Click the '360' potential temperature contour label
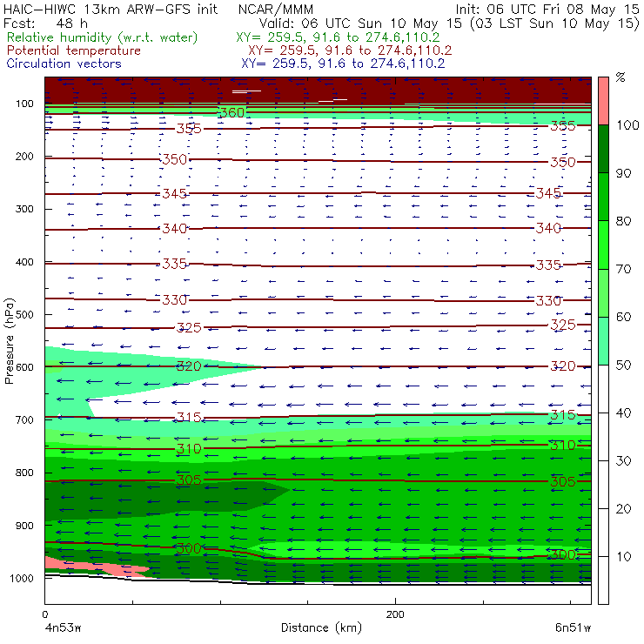This screenshot has width=644, height=644. point(232,112)
